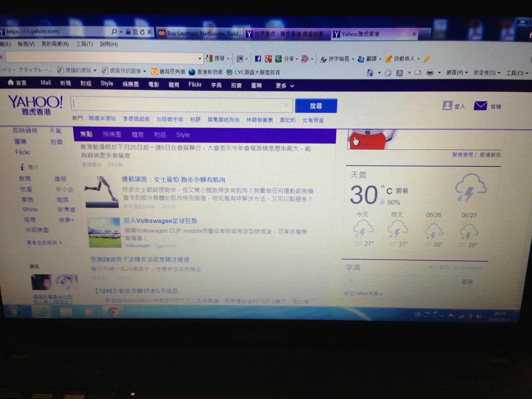Screen dimensions: 532x399
Task: Click the 信箱 mail envelope icon
Action: (481, 106)
